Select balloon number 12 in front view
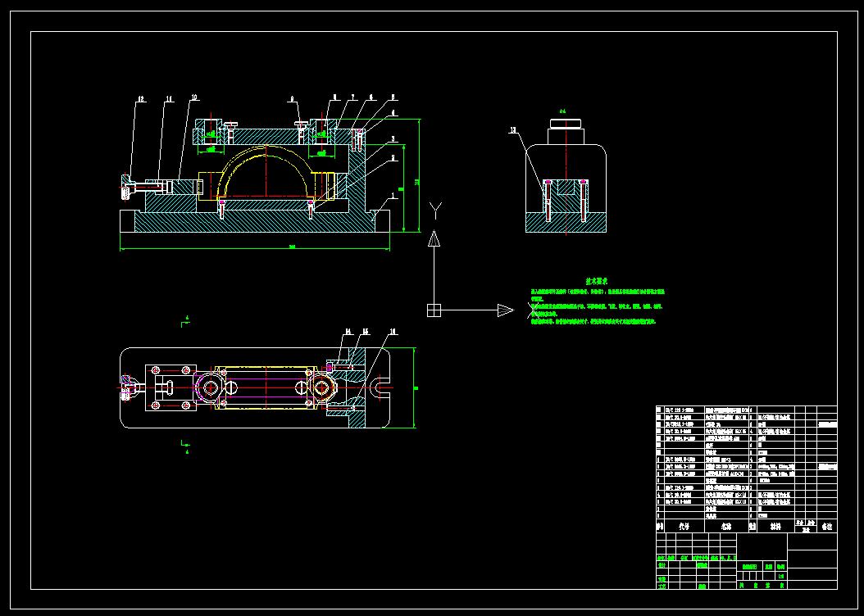This screenshot has height=616, width=864. (141, 100)
